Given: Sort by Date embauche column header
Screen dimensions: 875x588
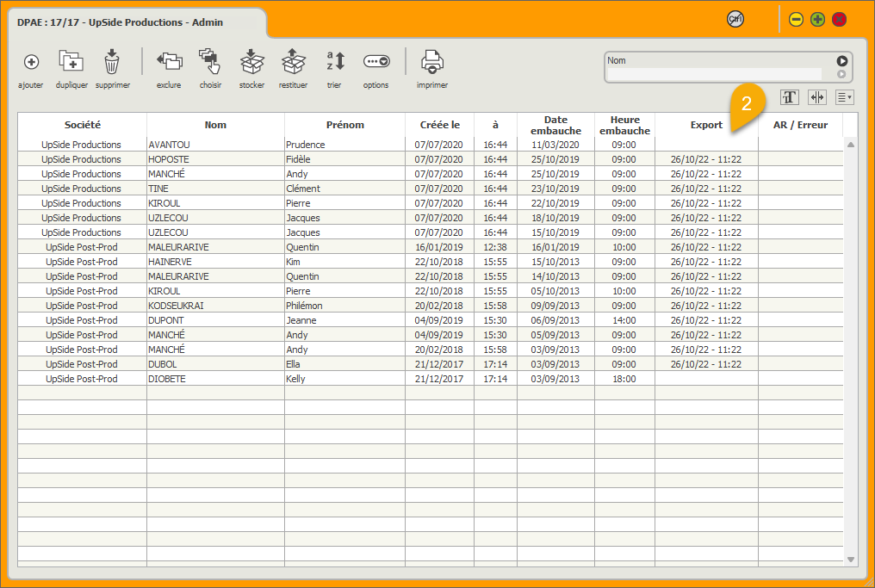Looking at the screenshot, I should (x=555, y=125).
